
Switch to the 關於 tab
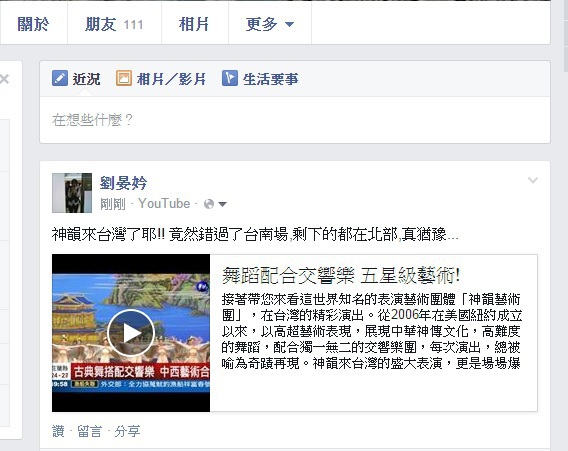pos(33,24)
